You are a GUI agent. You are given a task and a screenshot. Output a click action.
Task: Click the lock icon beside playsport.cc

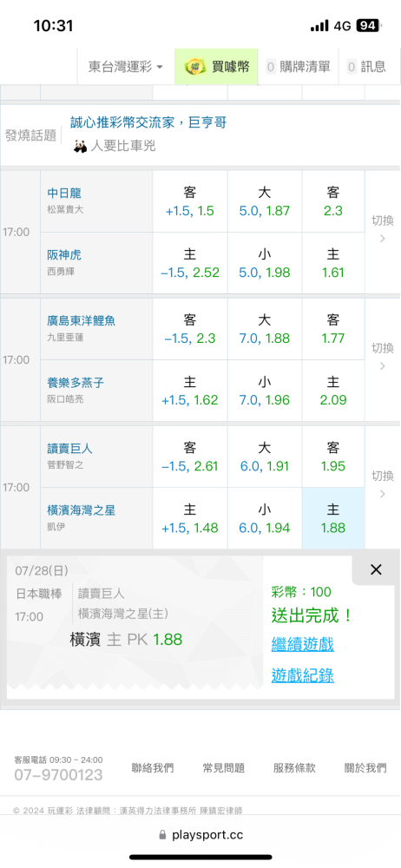162,834
